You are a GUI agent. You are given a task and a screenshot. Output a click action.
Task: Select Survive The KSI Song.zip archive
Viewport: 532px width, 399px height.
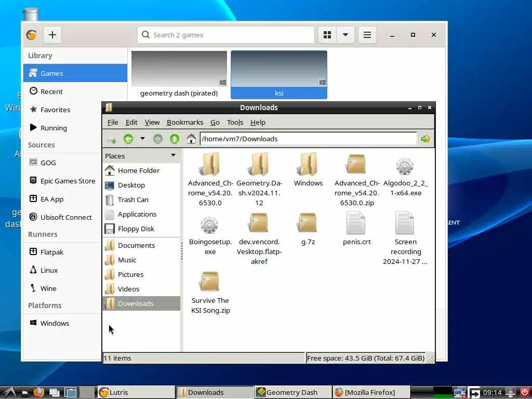[x=210, y=292]
